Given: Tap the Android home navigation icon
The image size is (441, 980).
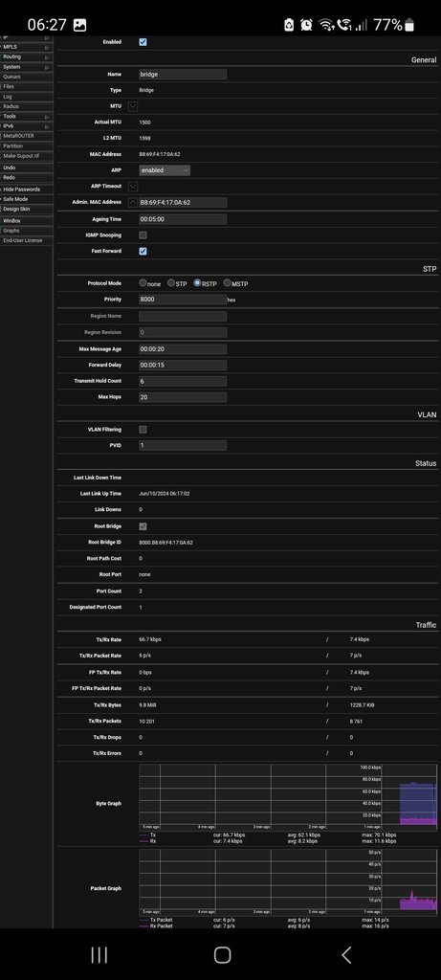Looking at the screenshot, I should [222, 954].
